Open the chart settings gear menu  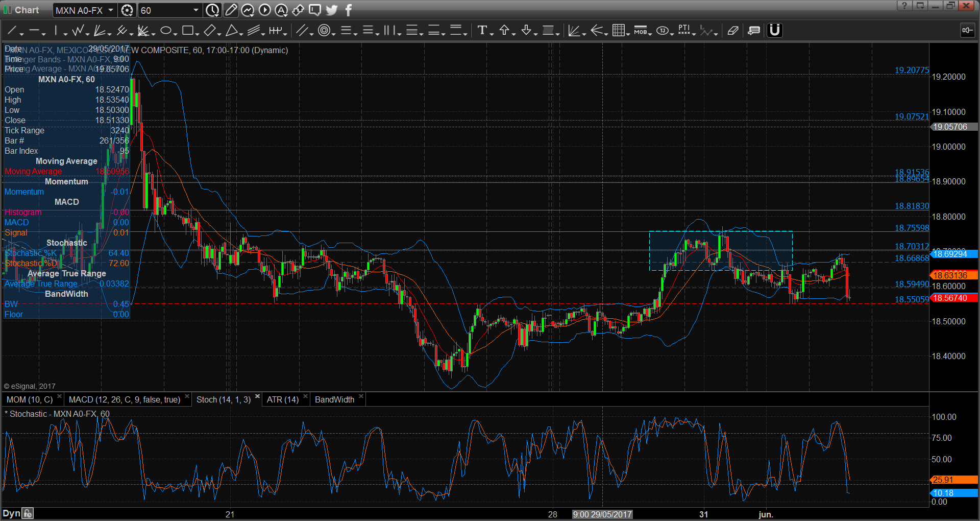pyautogui.click(x=127, y=10)
